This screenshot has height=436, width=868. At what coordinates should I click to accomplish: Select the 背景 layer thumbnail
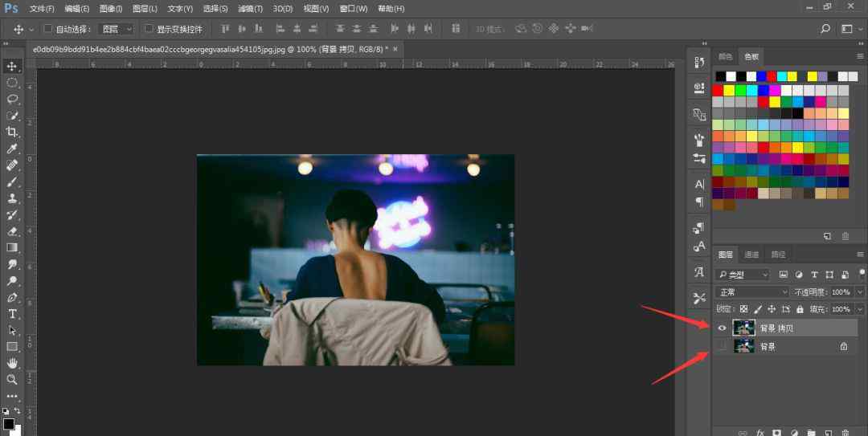point(744,346)
